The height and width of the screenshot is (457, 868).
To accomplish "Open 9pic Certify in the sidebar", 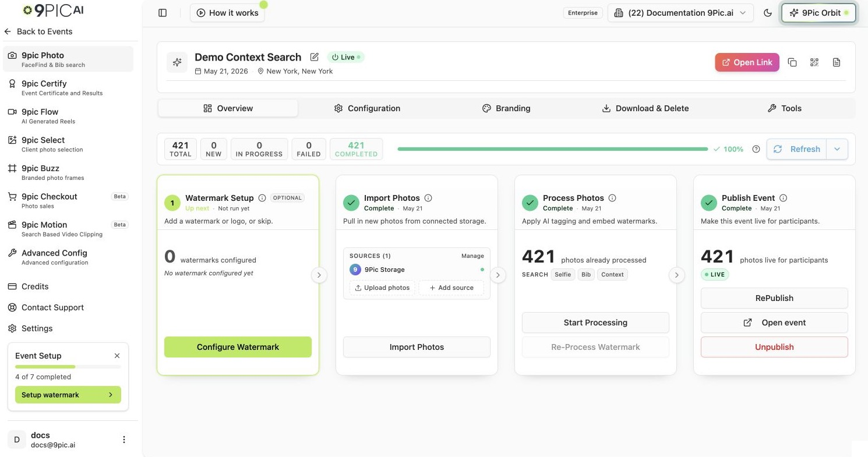I will tap(68, 87).
